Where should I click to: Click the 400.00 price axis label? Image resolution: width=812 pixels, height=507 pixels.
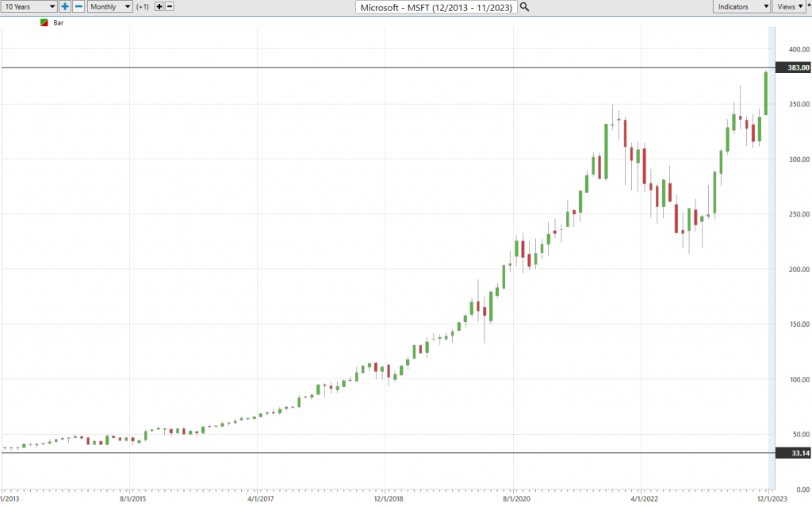(x=799, y=49)
